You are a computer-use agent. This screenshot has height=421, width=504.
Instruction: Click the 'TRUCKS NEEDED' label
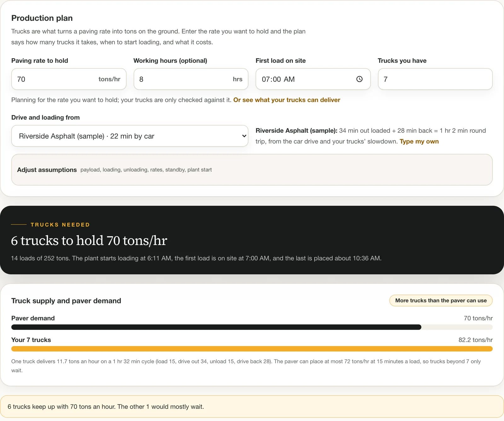60,225
